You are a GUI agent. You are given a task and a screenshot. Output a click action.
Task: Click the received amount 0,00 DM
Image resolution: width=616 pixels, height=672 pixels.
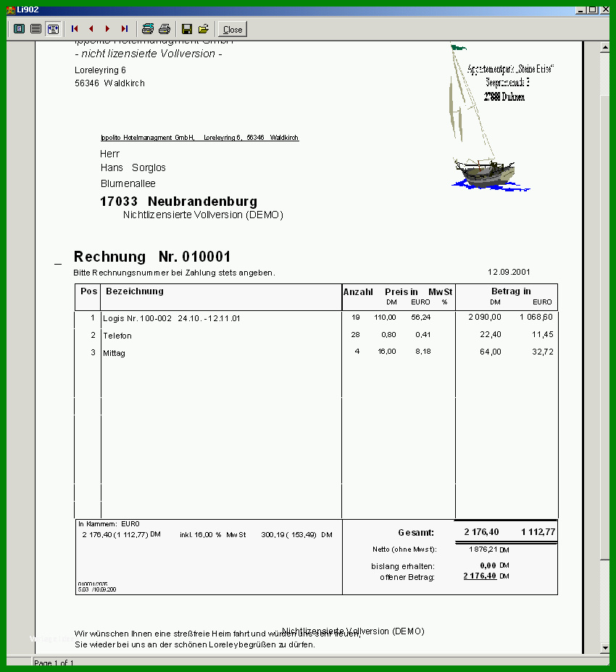pyautogui.click(x=494, y=565)
